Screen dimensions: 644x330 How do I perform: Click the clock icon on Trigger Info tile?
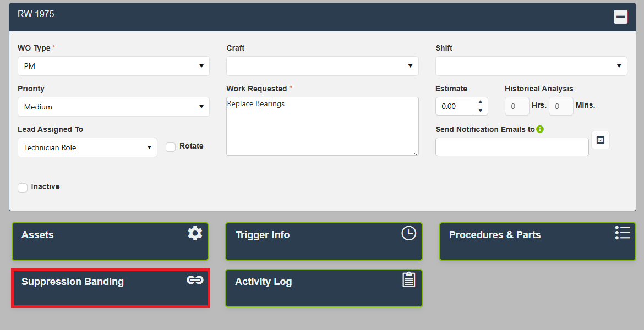click(x=408, y=233)
